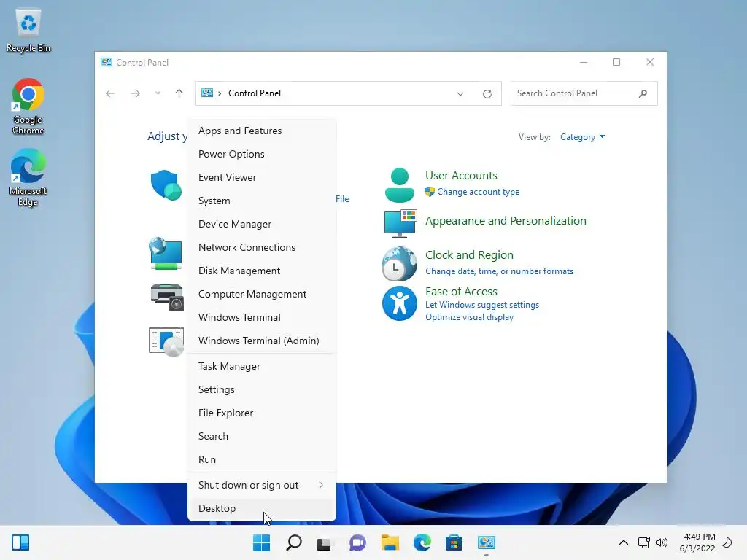Launch Windows Terminal from the menu
Screen dimensions: 747x560
pyautogui.click(x=262, y=318)
